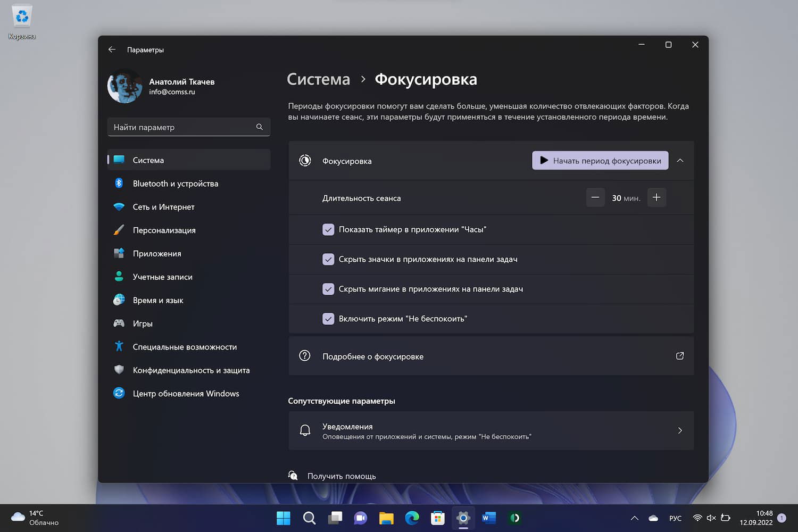The height and width of the screenshot is (532, 798).
Task: Open File Explorer from the taskbar
Action: click(386, 518)
